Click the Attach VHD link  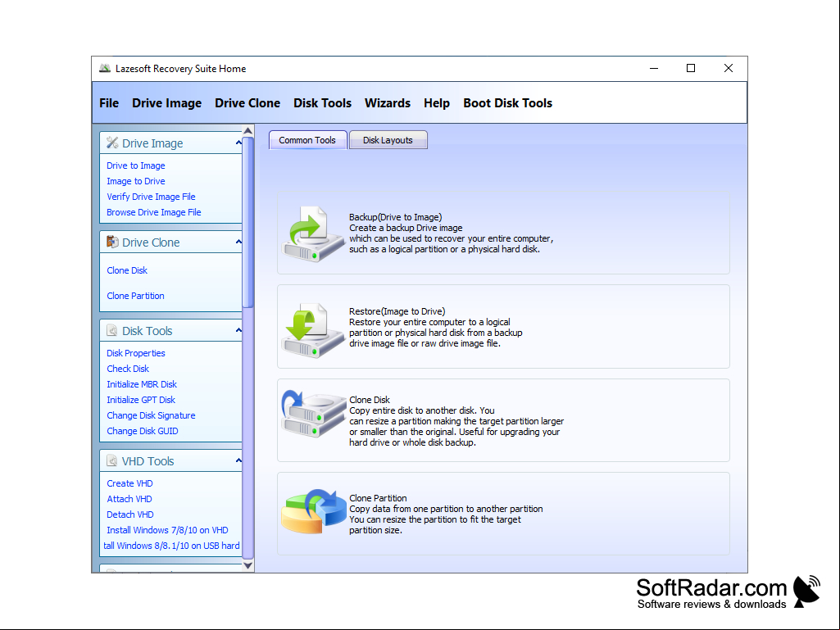pyautogui.click(x=129, y=499)
